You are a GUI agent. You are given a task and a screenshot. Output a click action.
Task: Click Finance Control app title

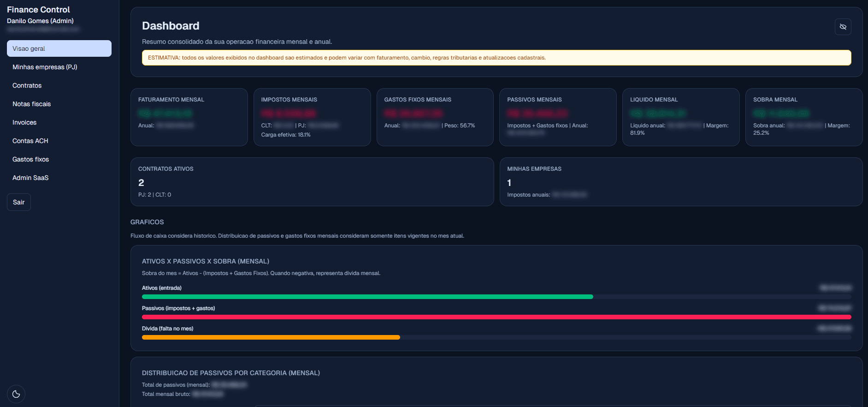pos(38,10)
